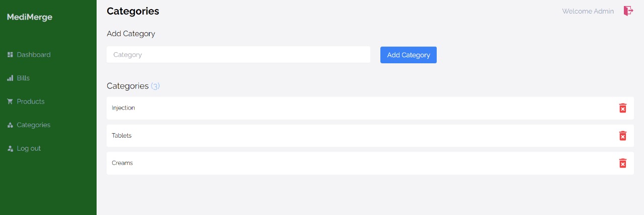Delete the Creams category using trash icon
644x215 pixels.
pos(622,163)
